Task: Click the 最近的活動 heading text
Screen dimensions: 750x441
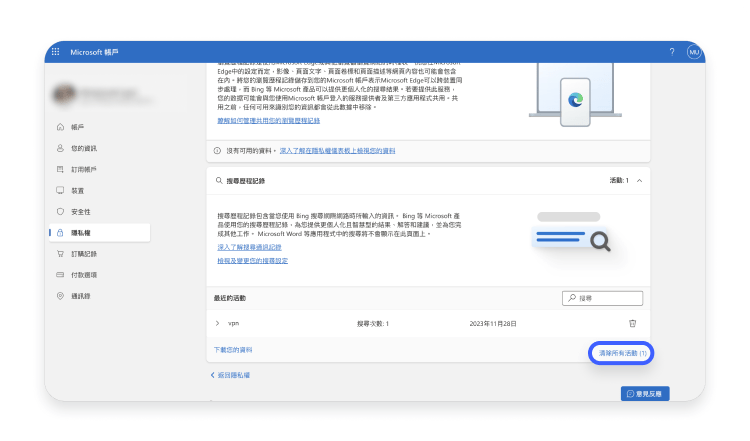Action: [230, 298]
